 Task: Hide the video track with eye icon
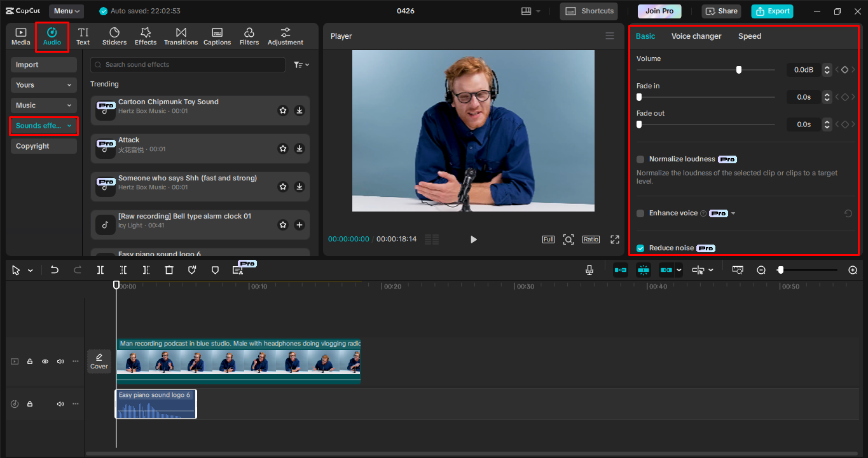(x=45, y=361)
